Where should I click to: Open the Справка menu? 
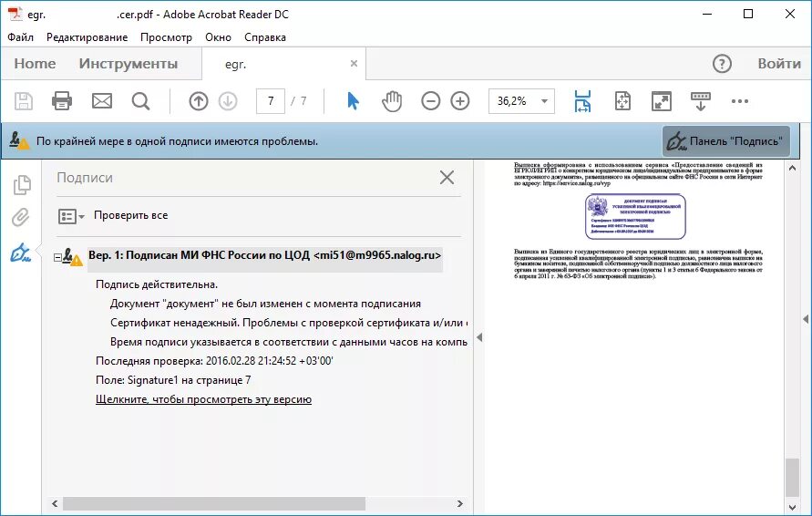265,37
